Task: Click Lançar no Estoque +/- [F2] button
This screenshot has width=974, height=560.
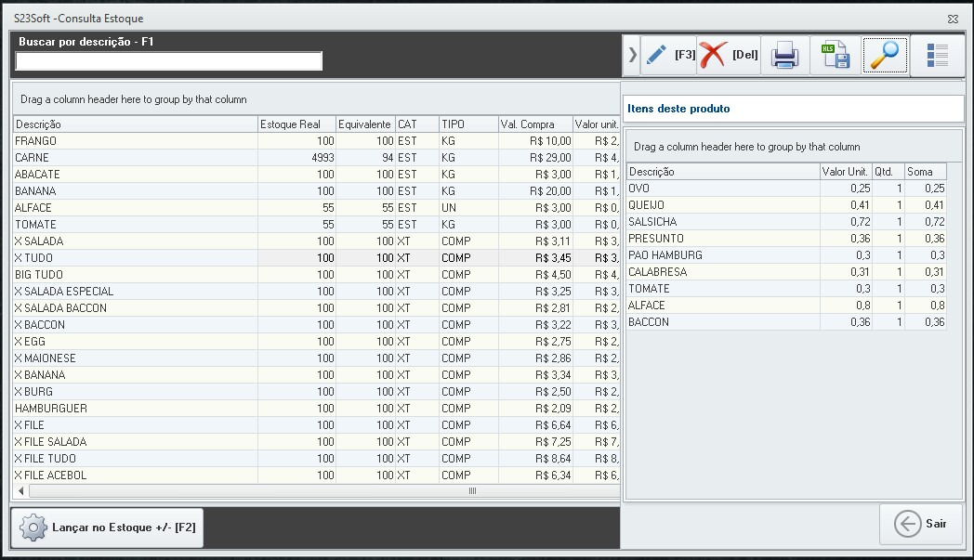Action: [x=109, y=527]
